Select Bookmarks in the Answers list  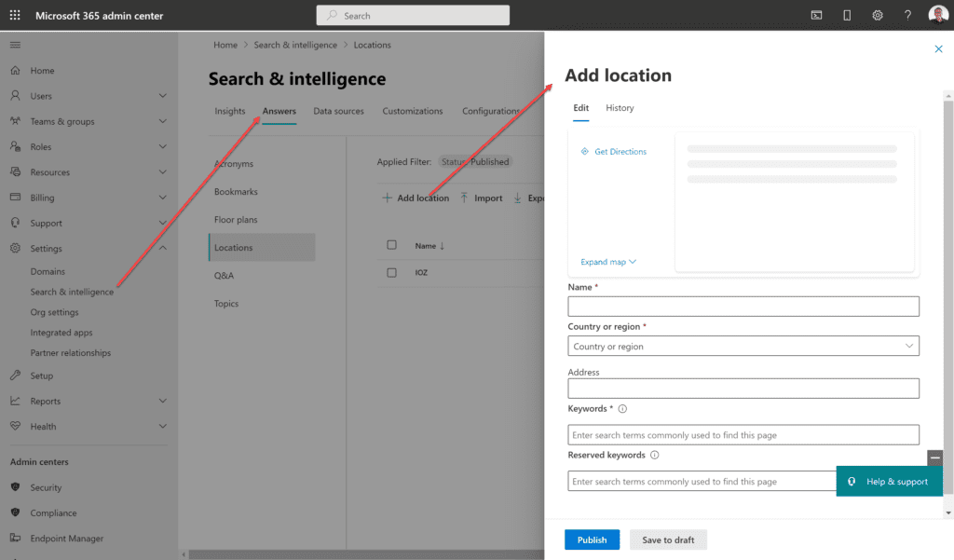(236, 192)
